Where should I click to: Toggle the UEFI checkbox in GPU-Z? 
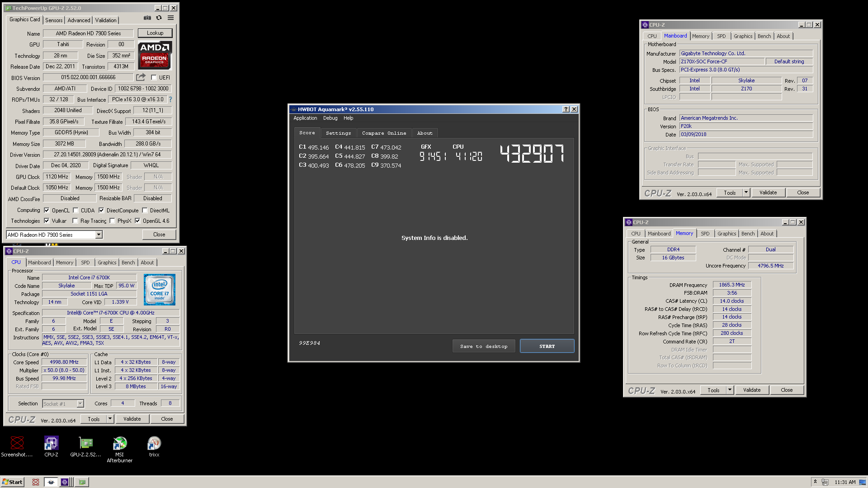(x=154, y=78)
